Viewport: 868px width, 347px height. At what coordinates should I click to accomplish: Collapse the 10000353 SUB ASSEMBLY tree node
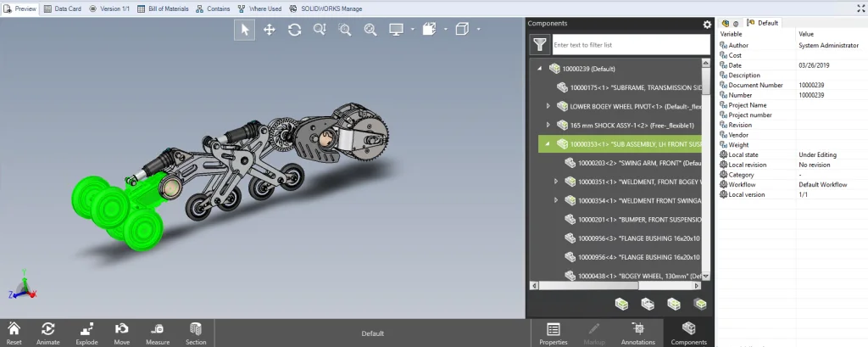pos(548,144)
